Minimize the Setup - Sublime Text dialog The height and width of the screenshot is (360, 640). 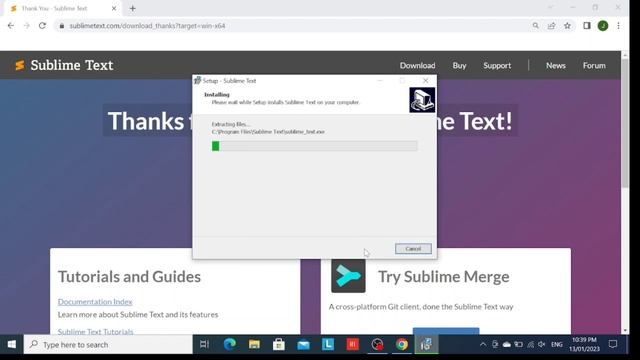(380, 81)
